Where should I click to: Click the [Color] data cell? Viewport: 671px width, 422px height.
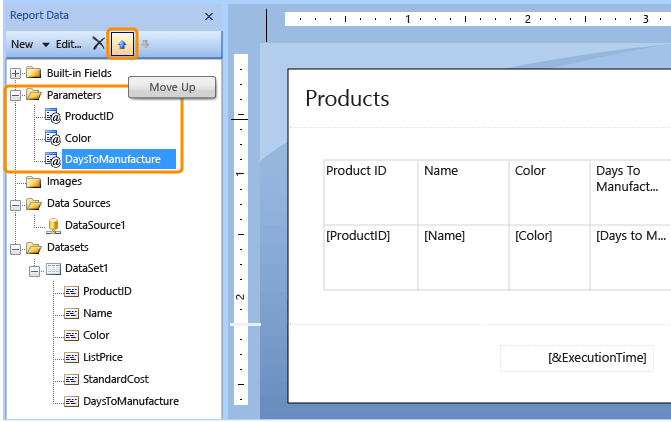tap(549, 258)
